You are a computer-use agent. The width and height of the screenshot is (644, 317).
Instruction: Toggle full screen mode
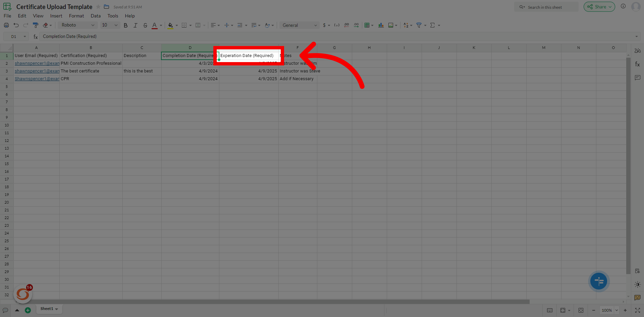[638, 310]
